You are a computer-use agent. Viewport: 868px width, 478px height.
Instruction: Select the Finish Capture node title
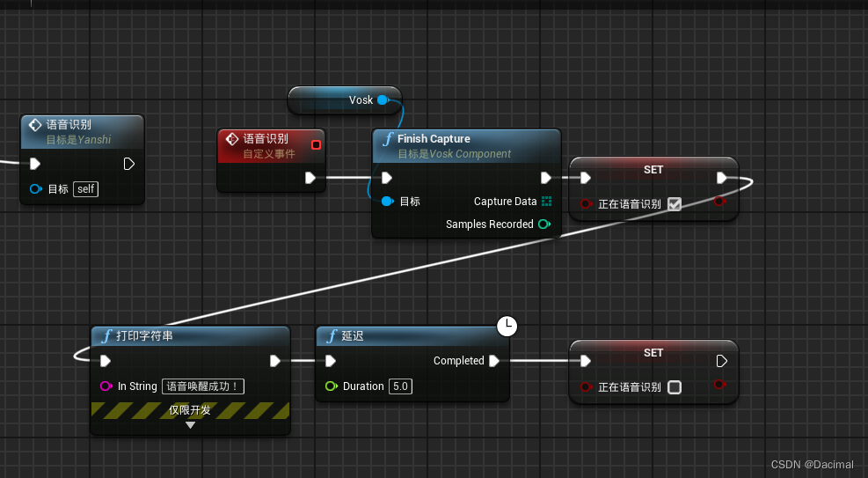(x=434, y=139)
